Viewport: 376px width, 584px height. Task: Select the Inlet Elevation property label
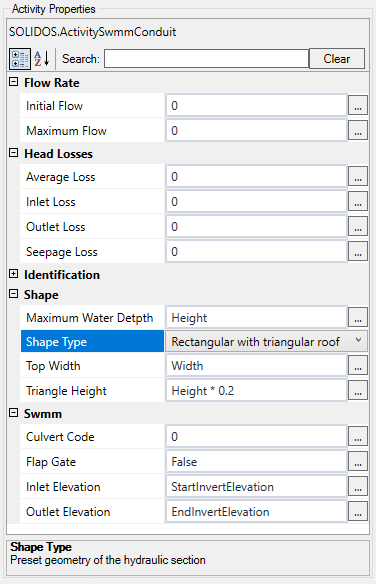coord(63,487)
